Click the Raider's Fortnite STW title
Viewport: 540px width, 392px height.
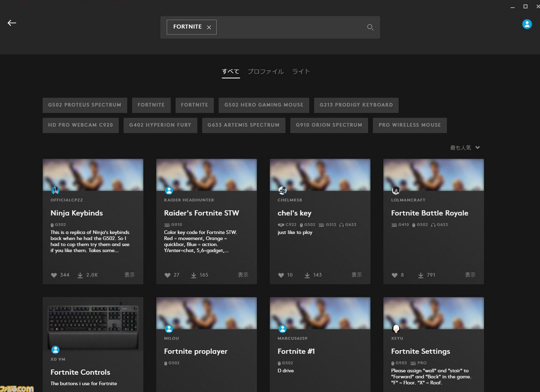tap(202, 213)
